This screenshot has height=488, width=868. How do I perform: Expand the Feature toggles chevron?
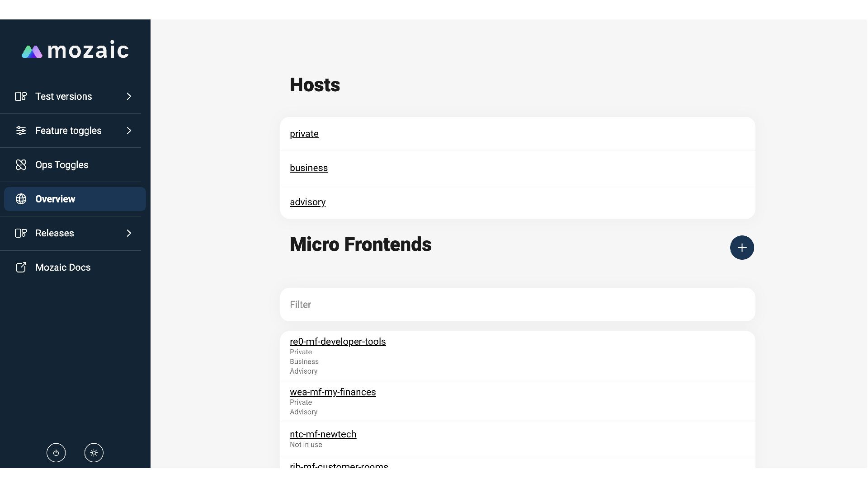pos(129,131)
